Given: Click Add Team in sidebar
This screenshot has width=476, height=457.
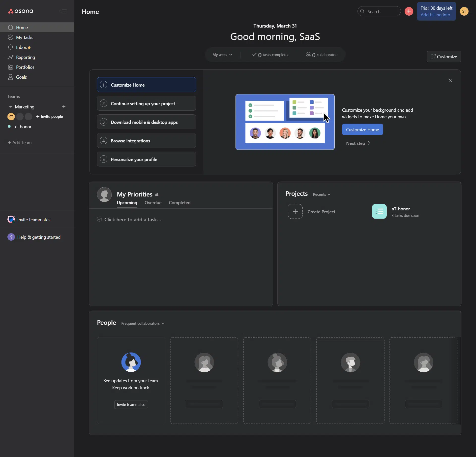Looking at the screenshot, I should coord(20,142).
